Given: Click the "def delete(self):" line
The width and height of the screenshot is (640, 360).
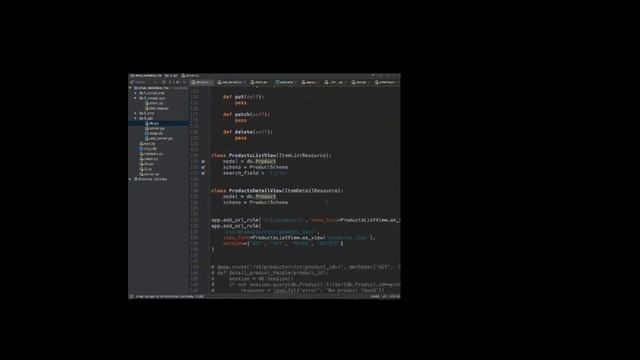Looking at the screenshot, I should pos(247,132).
